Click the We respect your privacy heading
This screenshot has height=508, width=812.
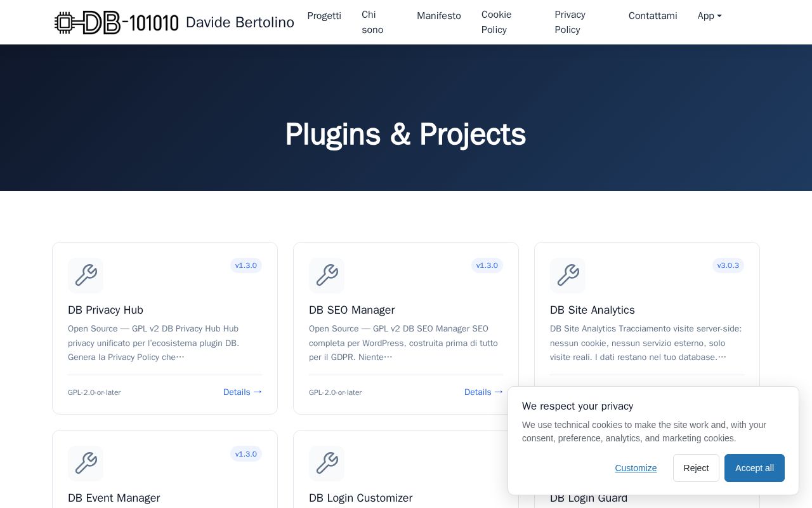pyautogui.click(x=577, y=406)
